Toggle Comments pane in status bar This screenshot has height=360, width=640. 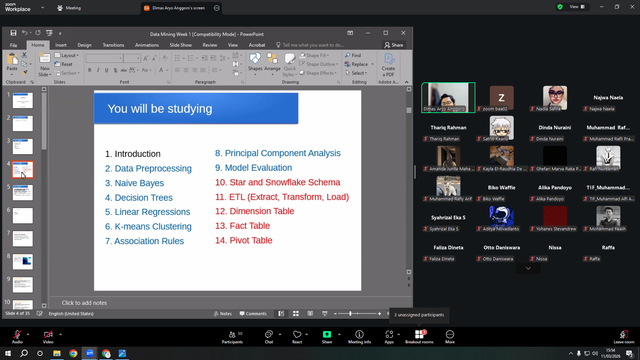pos(253,313)
